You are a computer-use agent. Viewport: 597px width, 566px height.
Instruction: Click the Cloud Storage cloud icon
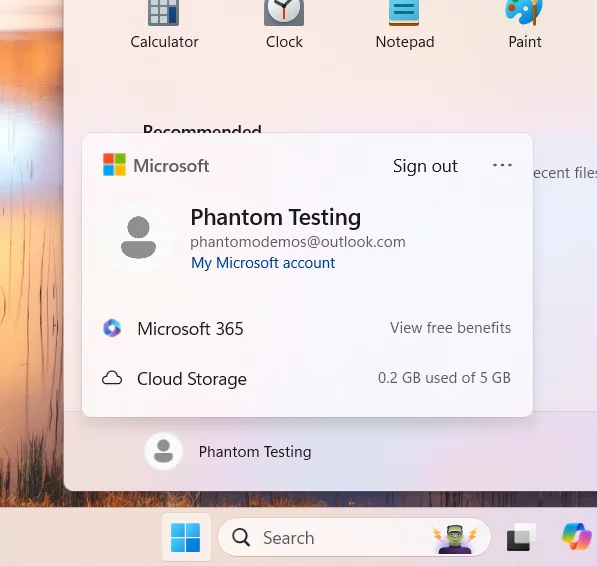click(112, 378)
